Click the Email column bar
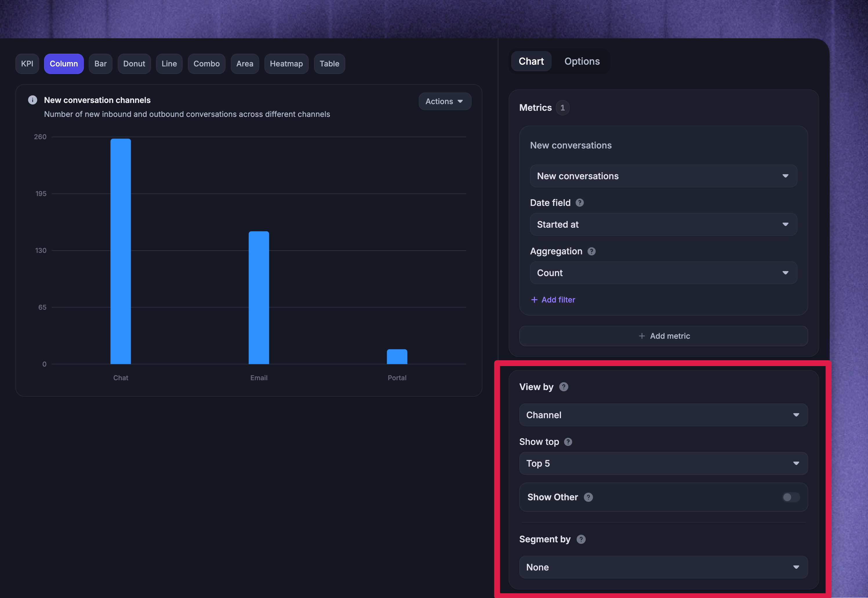The height and width of the screenshot is (598, 868). (259, 298)
